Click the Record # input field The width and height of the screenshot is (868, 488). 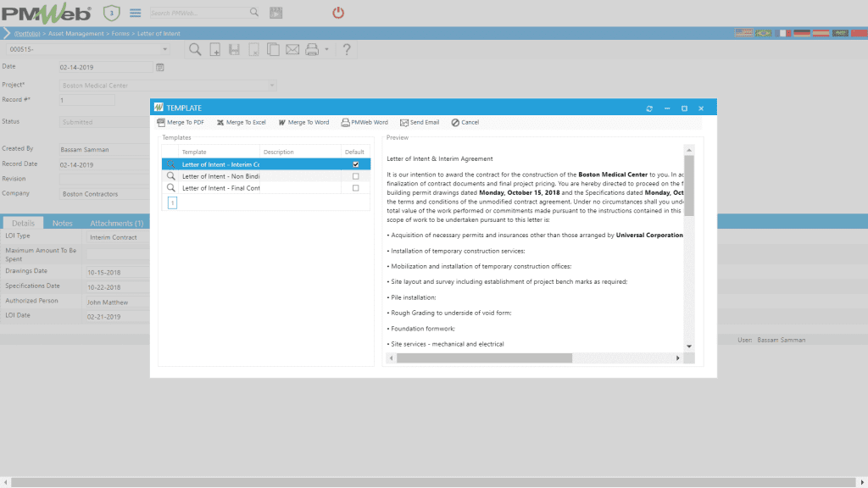tap(87, 100)
